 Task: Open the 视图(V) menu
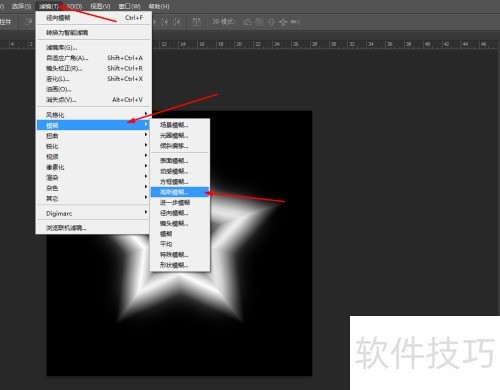click(x=100, y=6)
